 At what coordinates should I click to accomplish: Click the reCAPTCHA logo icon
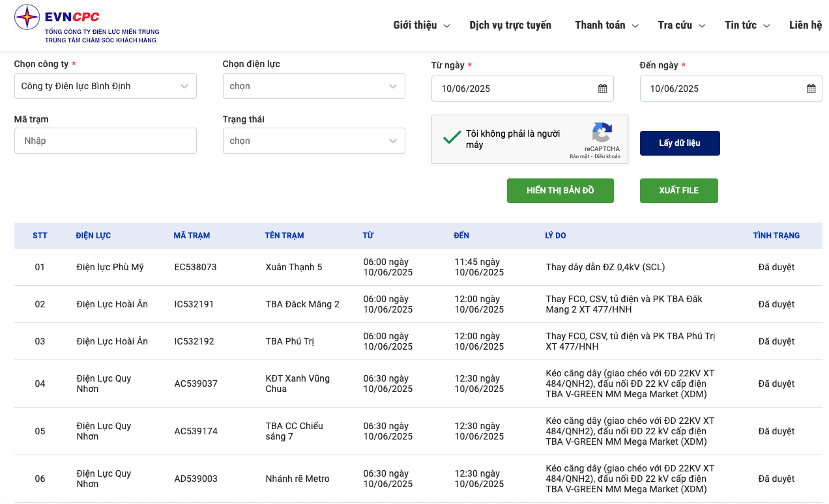click(x=602, y=133)
